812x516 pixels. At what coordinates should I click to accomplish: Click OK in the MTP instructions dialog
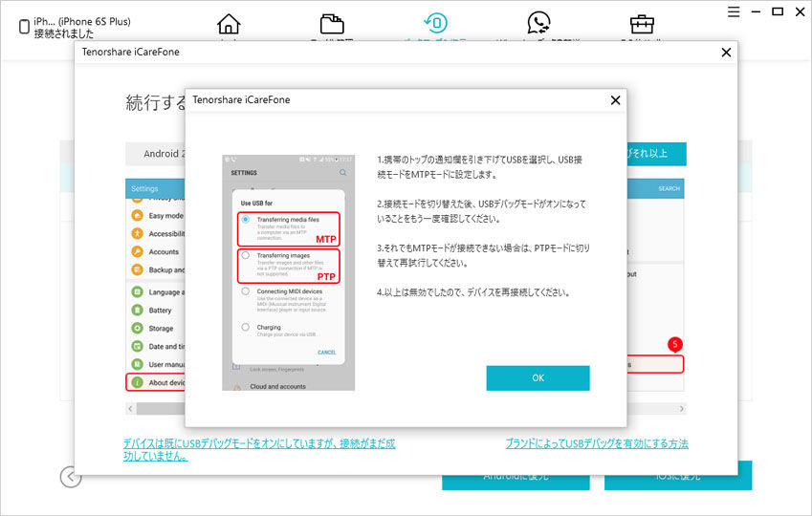point(538,377)
